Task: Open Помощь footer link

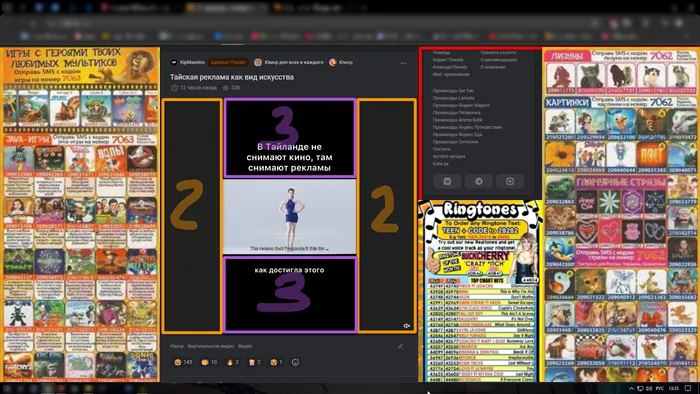Action: click(442, 53)
